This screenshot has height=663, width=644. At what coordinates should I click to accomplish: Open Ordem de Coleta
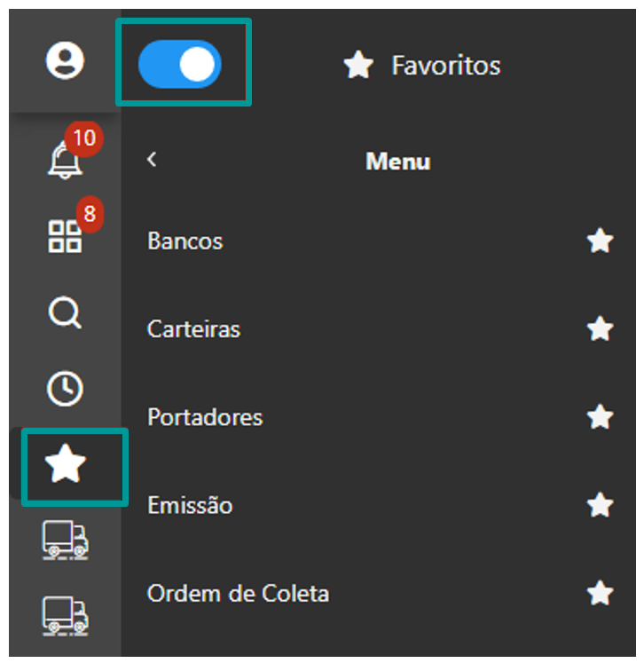click(x=238, y=594)
